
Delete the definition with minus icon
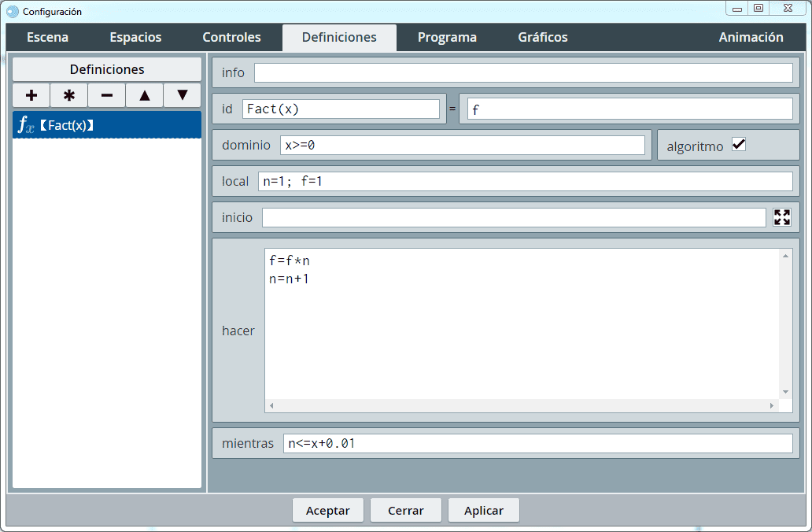[107, 95]
